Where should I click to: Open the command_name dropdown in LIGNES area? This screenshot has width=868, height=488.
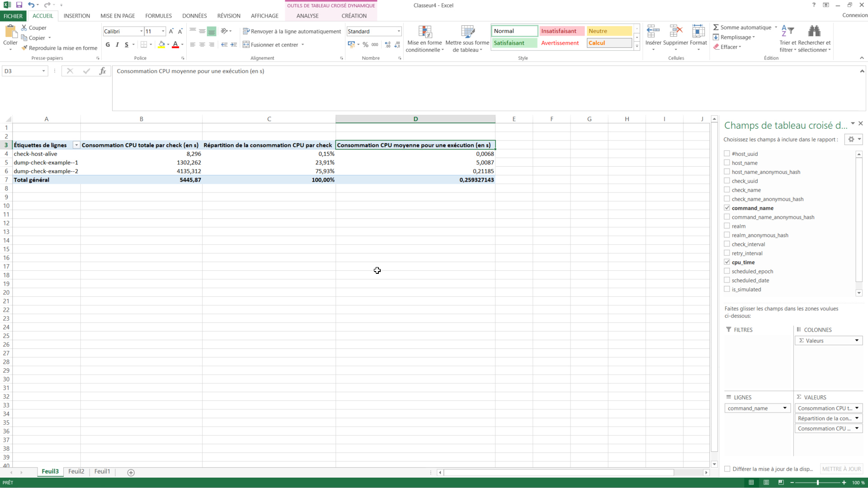(785, 408)
